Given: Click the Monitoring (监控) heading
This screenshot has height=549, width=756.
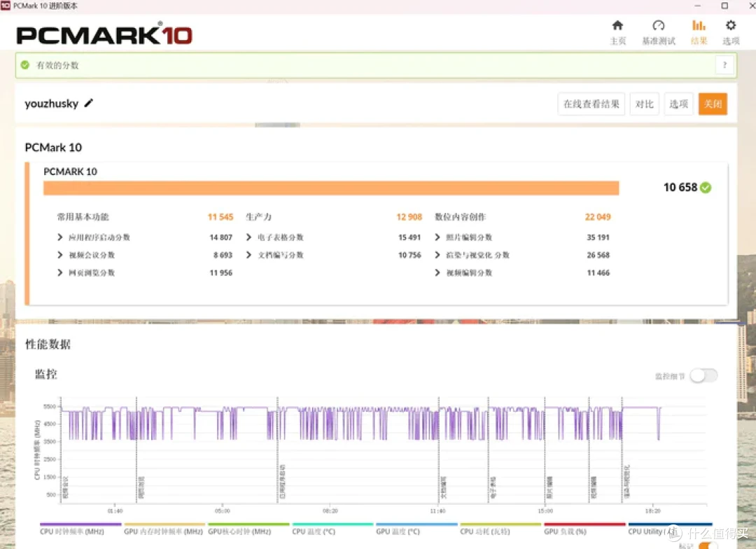Looking at the screenshot, I should pos(45,375).
